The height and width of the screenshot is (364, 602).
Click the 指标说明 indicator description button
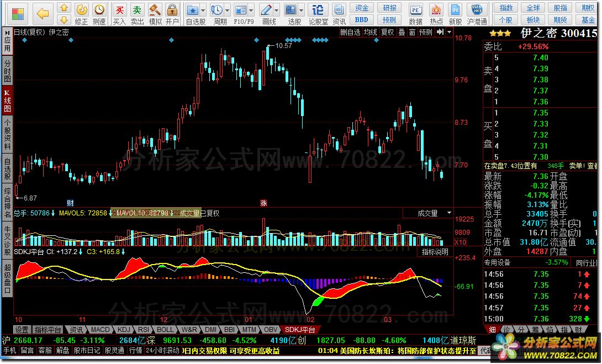pos(435,252)
